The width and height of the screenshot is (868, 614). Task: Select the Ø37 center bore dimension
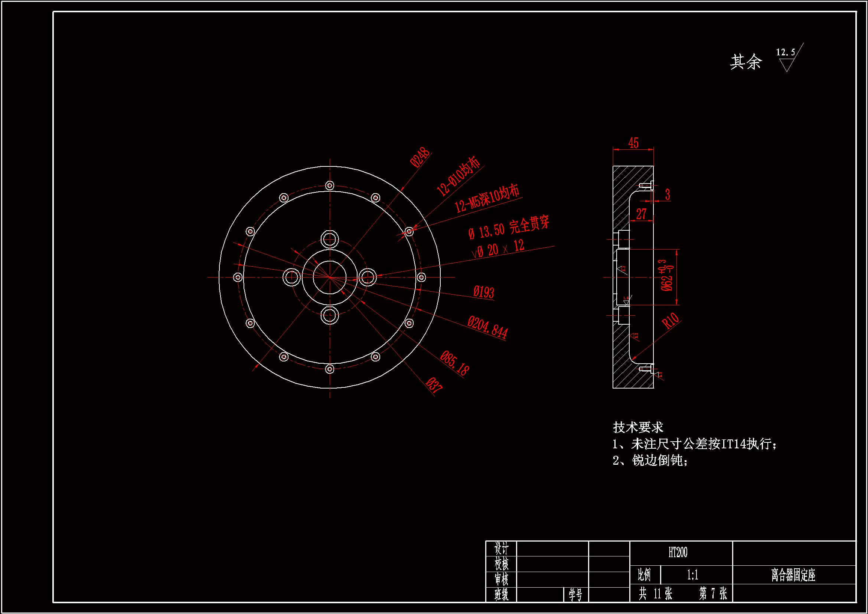point(434,385)
